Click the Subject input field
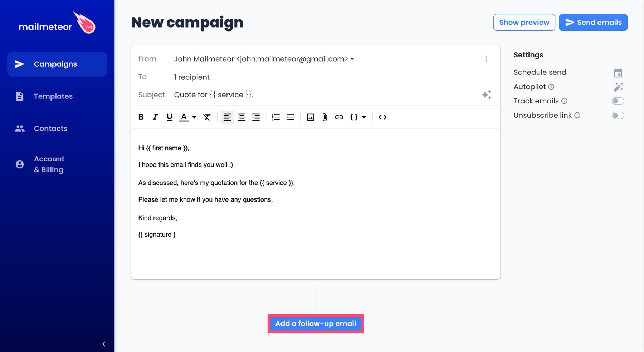 (250, 95)
